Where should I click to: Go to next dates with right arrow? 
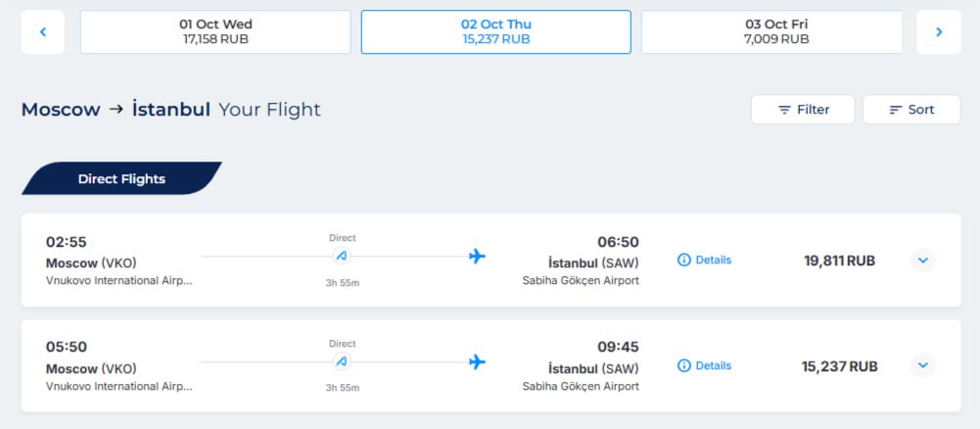point(938,32)
